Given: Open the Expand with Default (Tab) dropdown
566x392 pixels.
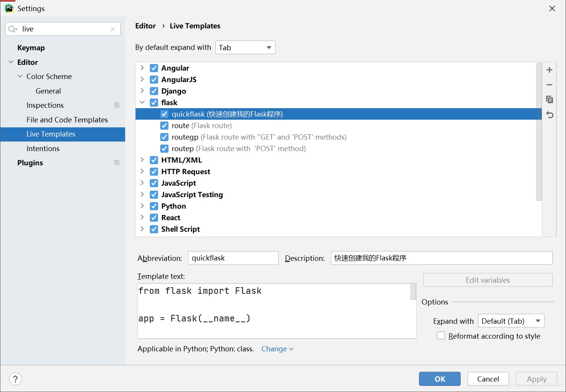Looking at the screenshot, I should [x=511, y=321].
